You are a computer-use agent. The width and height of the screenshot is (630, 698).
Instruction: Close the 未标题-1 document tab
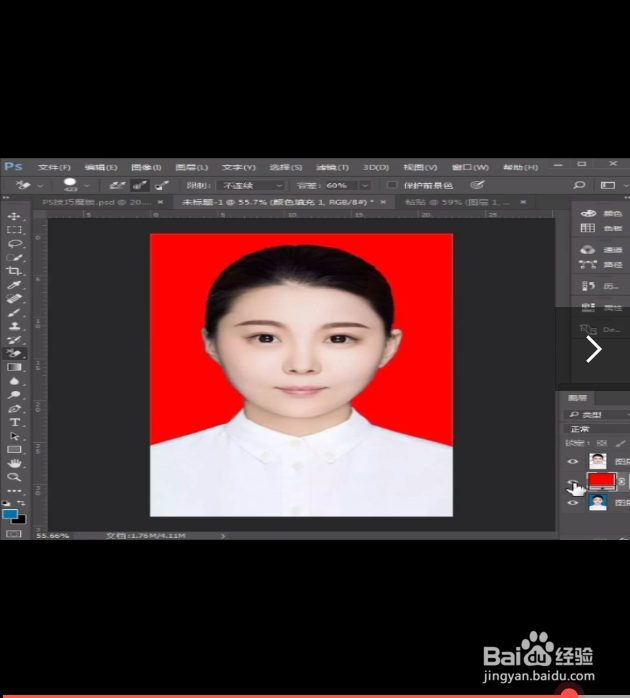[383, 202]
